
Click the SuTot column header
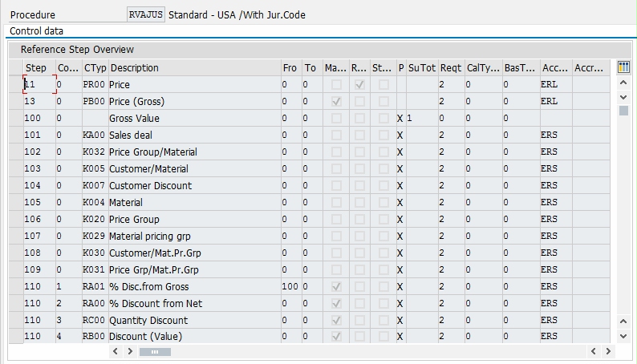click(x=422, y=68)
